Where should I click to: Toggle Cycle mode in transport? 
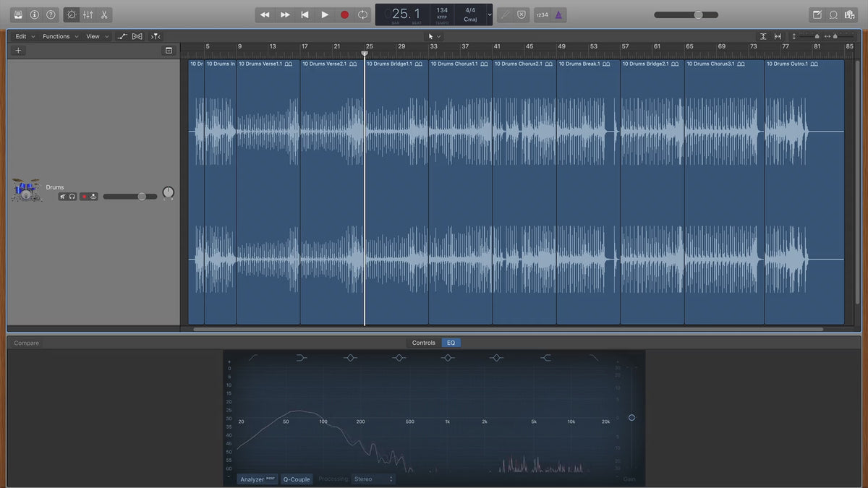click(x=362, y=14)
